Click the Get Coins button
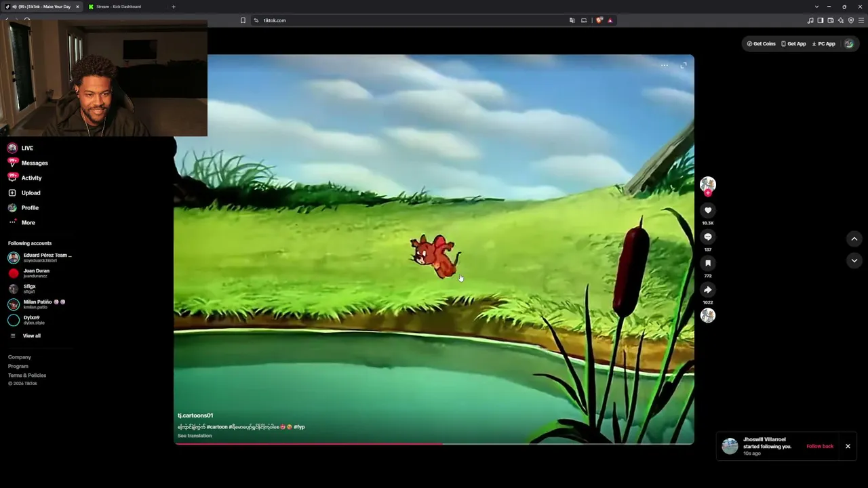This screenshot has height=488, width=868. [x=762, y=43]
